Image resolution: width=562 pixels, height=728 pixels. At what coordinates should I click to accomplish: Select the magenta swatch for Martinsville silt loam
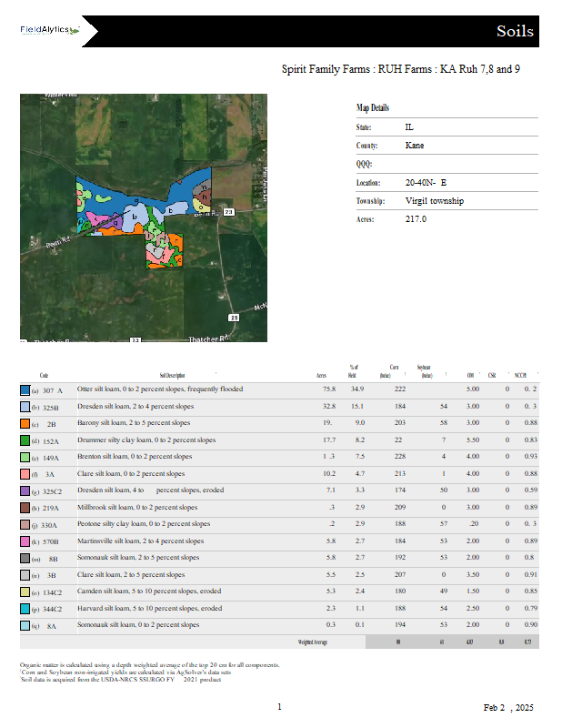[x=25, y=541]
